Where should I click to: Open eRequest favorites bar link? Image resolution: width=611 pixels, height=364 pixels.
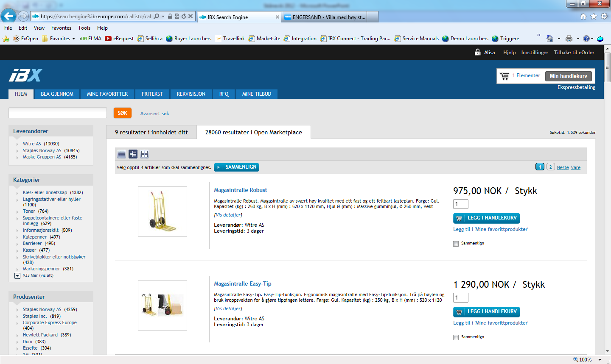tap(119, 39)
